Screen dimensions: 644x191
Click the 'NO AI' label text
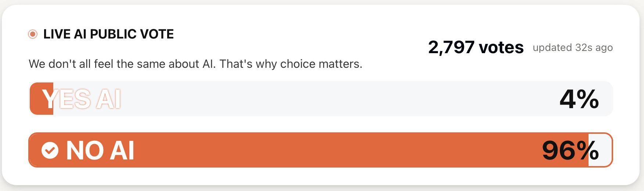click(x=100, y=150)
